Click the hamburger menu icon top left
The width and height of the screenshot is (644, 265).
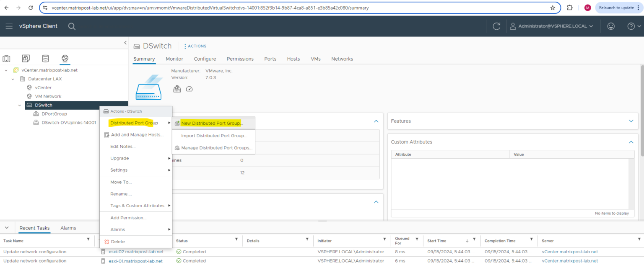point(9,26)
